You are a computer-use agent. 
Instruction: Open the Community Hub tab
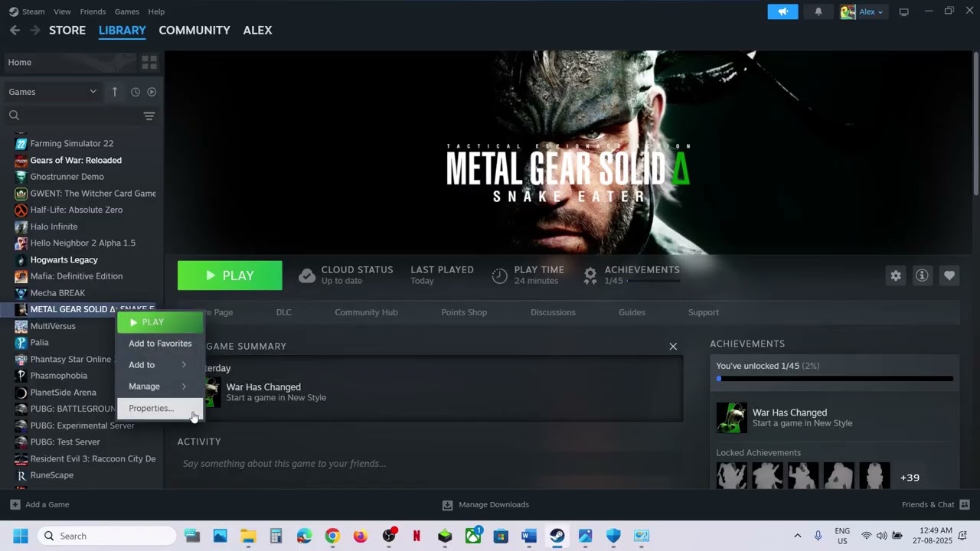click(x=366, y=312)
